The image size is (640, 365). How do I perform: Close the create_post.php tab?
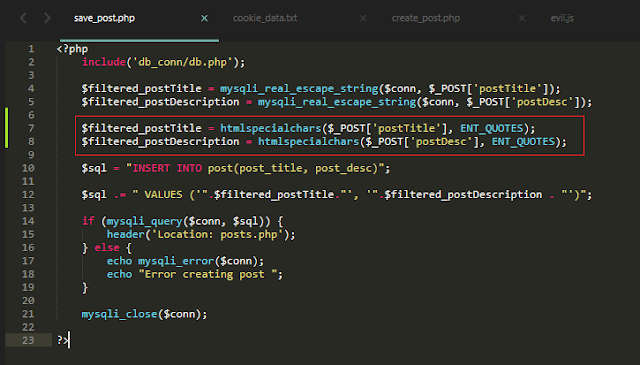522,18
